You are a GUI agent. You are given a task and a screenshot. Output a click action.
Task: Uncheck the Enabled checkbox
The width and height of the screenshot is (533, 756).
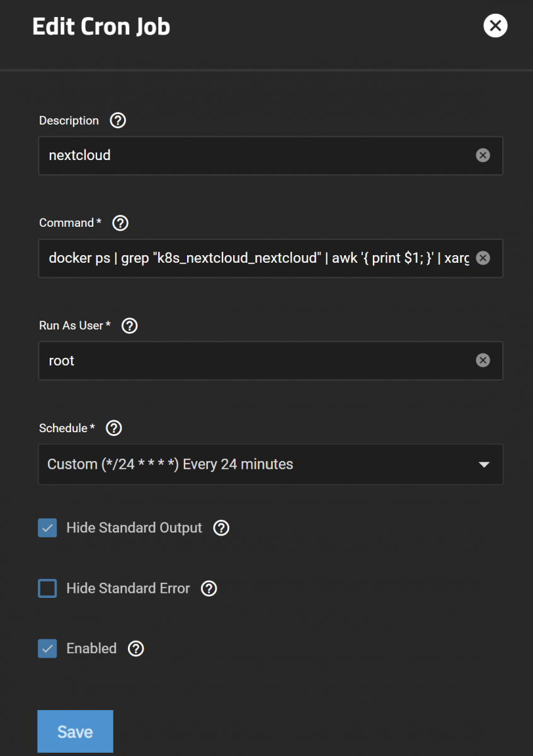pos(47,648)
